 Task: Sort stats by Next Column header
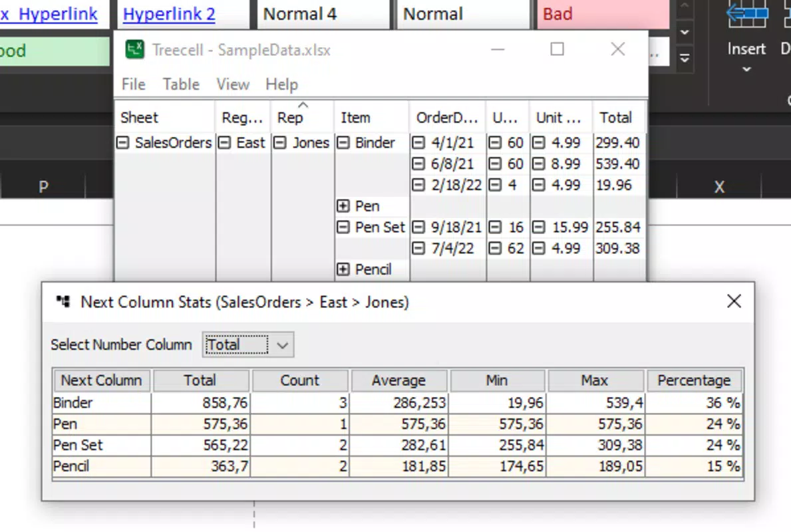(x=101, y=380)
